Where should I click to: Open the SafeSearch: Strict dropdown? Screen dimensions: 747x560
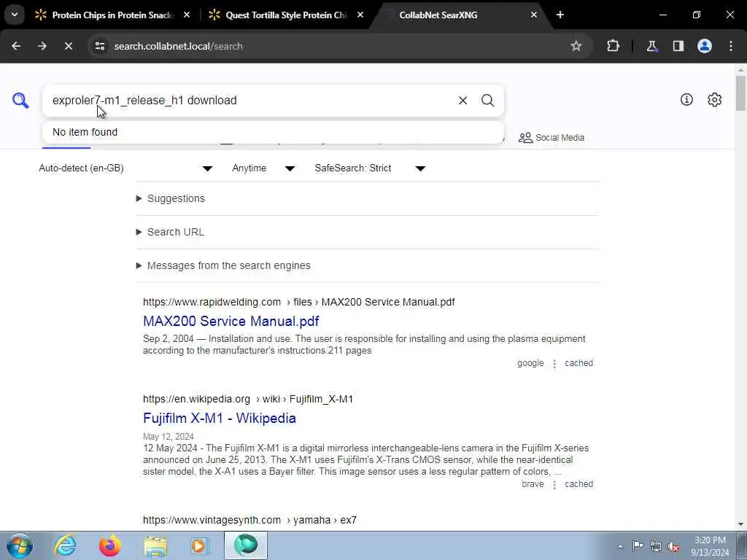click(370, 168)
